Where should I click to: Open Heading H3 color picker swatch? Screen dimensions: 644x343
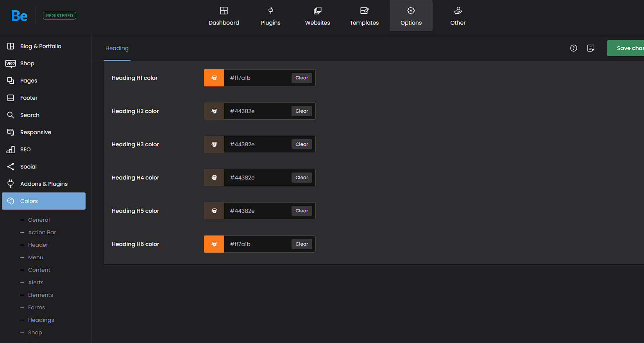tap(214, 144)
